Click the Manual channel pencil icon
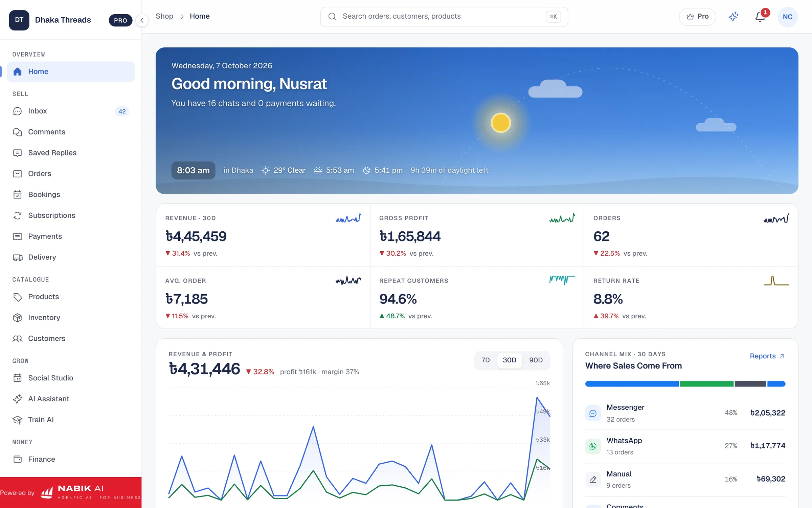812x508 pixels. 593,480
